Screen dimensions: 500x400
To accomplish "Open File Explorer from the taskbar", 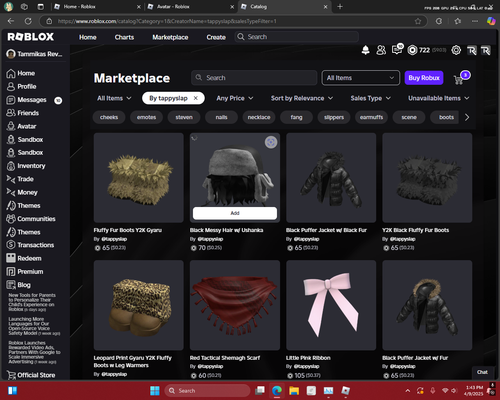I will click(294, 391).
